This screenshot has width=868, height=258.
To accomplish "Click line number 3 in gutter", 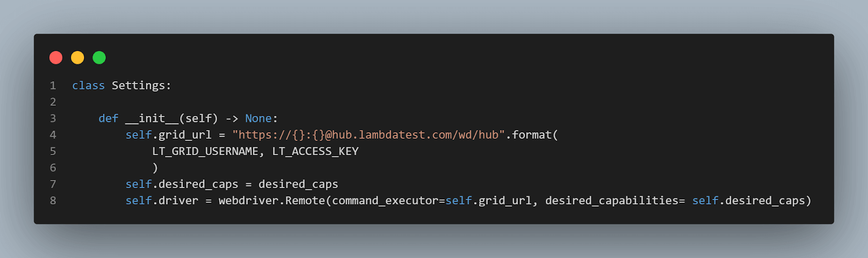I will pyautogui.click(x=53, y=118).
